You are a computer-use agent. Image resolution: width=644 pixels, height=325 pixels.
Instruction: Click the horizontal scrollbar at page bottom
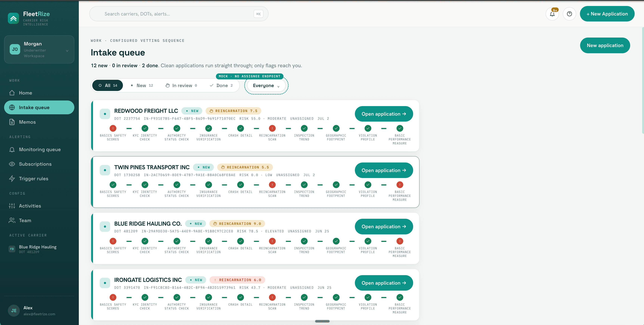click(x=322, y=321)
